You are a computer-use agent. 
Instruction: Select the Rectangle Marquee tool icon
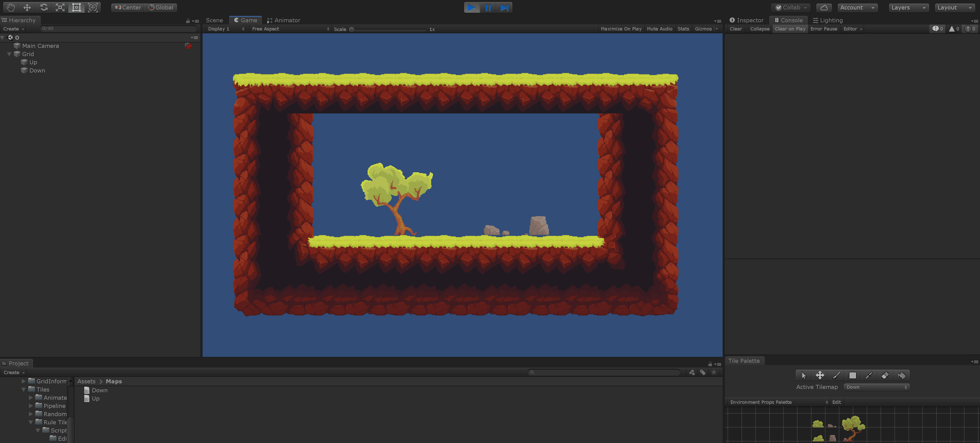pos(853,375)
